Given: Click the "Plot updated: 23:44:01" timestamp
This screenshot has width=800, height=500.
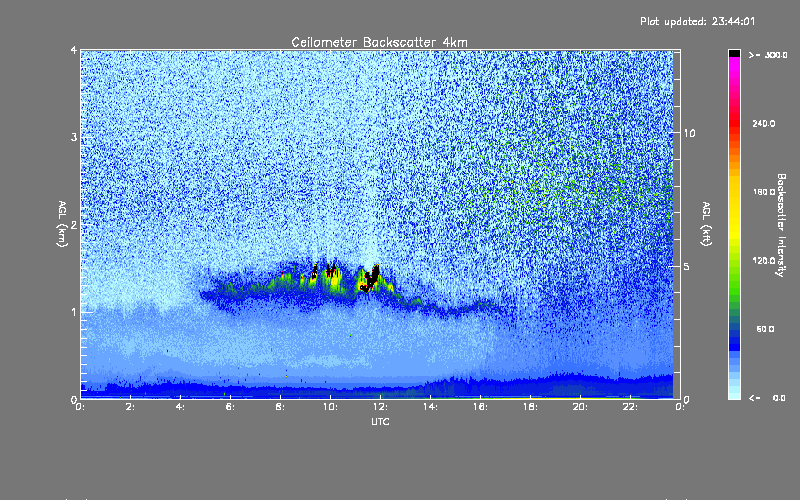Looking at the screenshot, I should (697, 21).
